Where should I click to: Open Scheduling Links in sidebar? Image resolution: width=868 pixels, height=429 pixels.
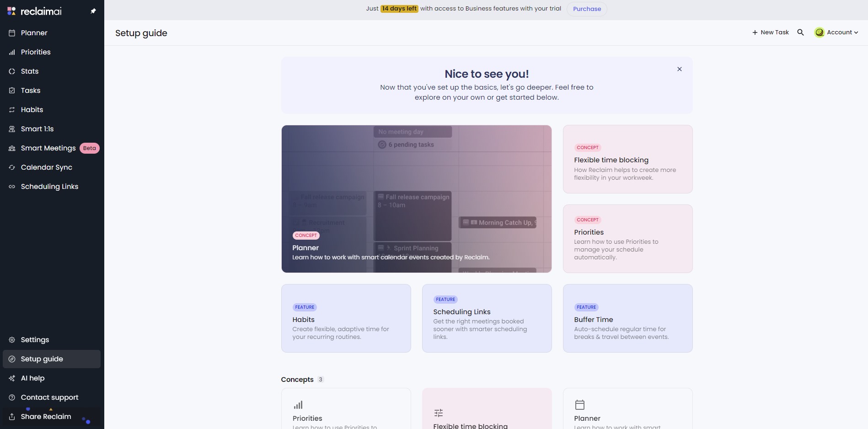tap(52, 187)
